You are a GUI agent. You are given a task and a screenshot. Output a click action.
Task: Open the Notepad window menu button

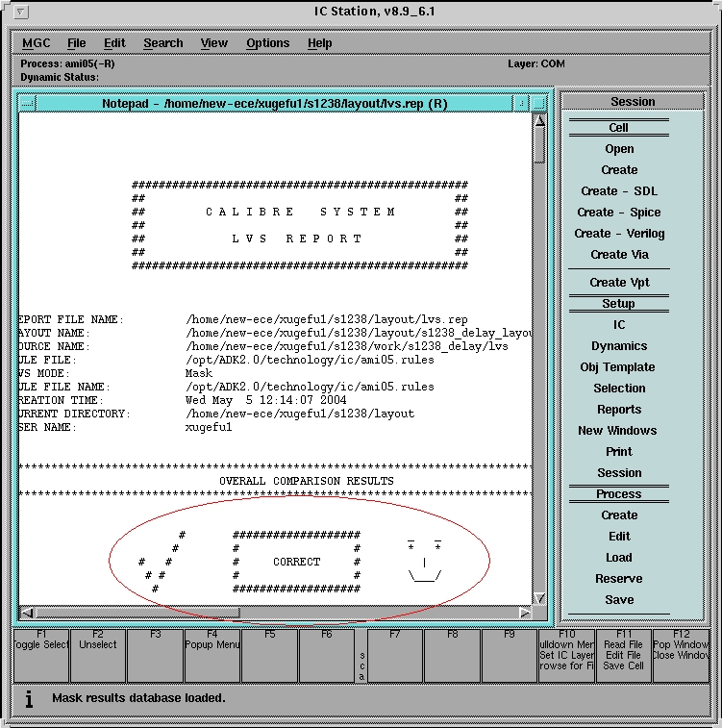pyautogui.click(x=27, y=103)
